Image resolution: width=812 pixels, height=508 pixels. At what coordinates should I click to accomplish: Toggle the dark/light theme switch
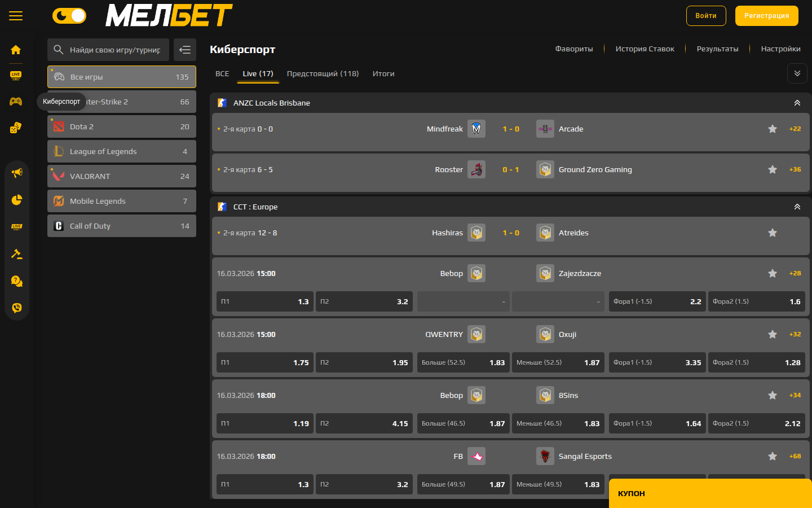[69, 16]
